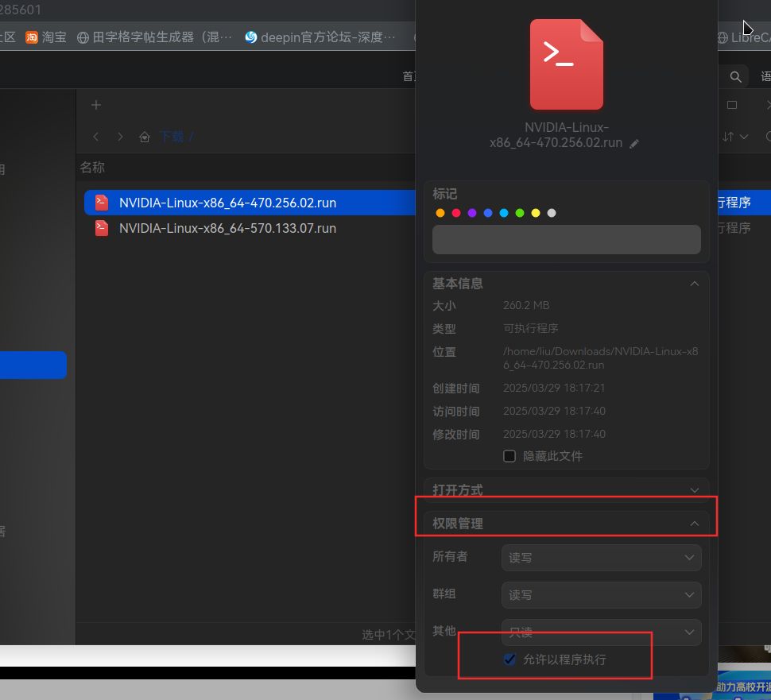Click the tag name input field
Viewport: 771px width, 700px height.
[567, 239]
